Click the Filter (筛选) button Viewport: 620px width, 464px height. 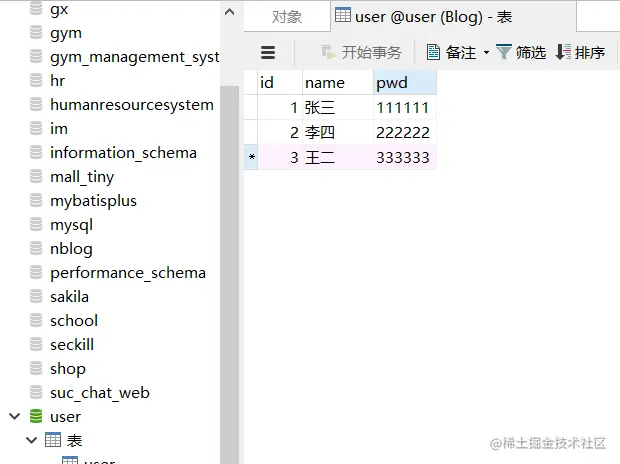point(521,52)
